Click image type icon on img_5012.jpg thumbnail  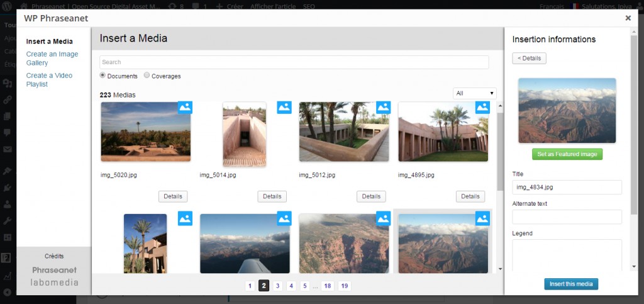[x=383, y=107]
